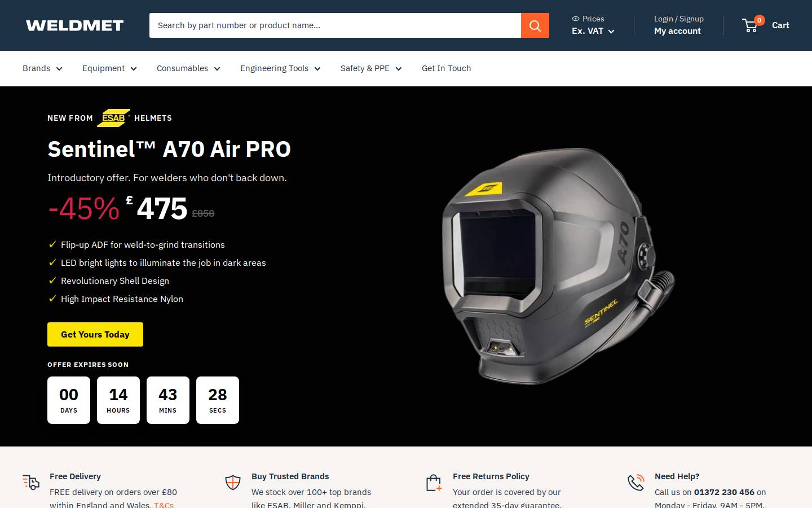Click the Buy Trusted Brands shield icon
812x508 pixels.
[233, 482]
